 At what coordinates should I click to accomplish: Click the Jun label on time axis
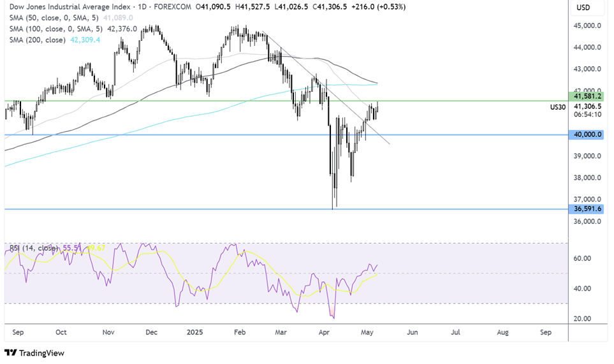(413, 332)
